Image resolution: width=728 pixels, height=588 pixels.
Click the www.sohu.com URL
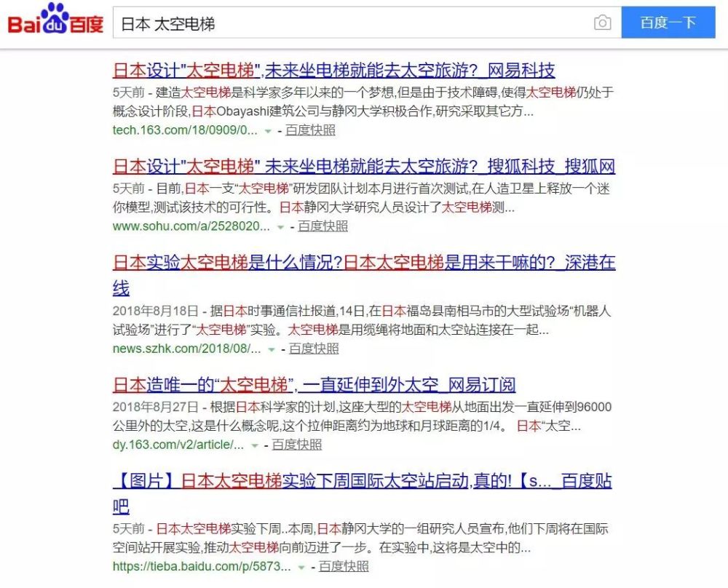click(191, 226)
